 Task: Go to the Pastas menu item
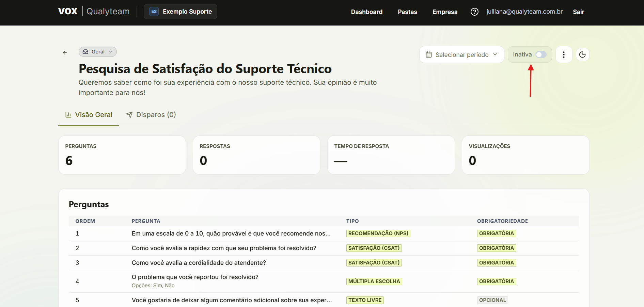click(407, 12)
